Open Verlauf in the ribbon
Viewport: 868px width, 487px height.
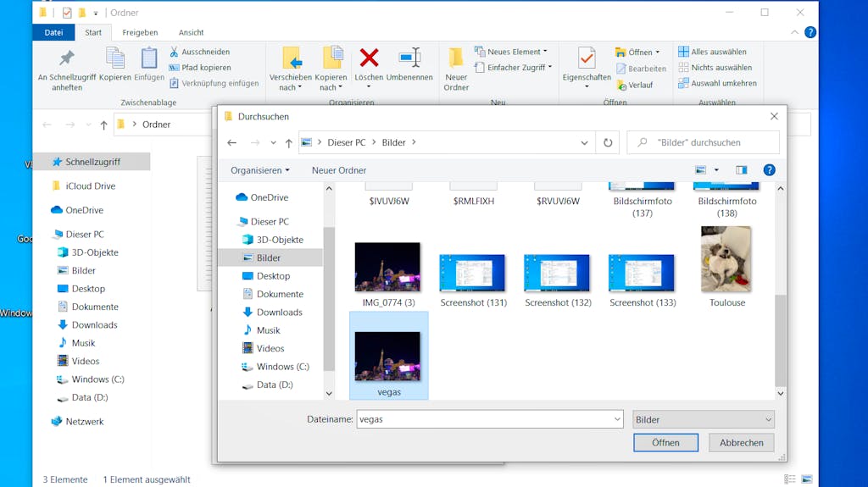click(635, 86)
